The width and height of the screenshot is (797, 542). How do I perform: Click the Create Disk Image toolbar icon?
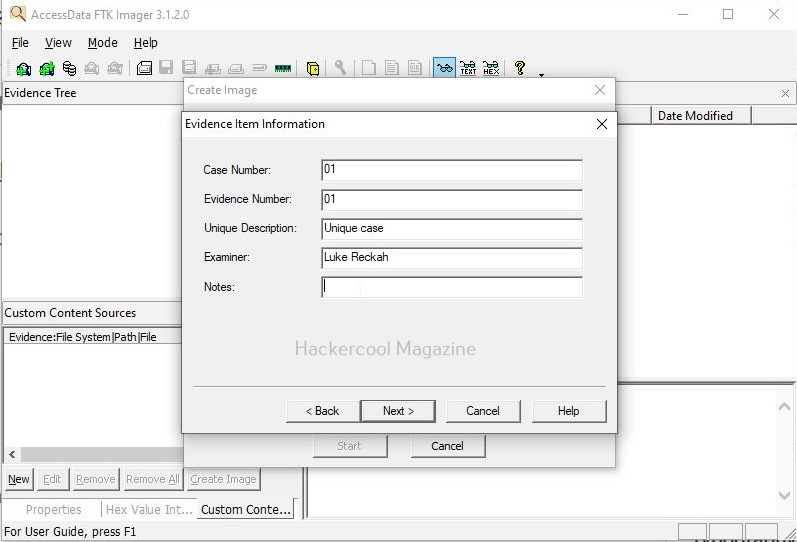144,68
